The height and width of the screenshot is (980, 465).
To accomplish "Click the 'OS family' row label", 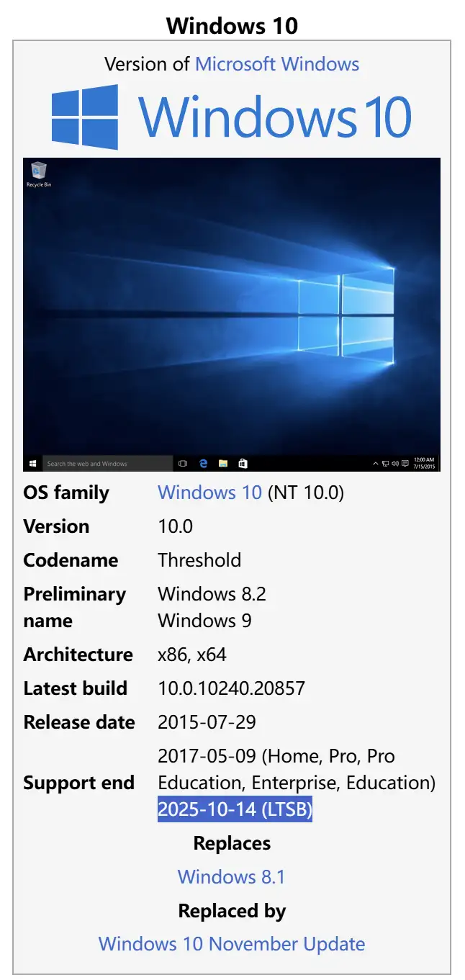I will pyautogui.click(x=66, y=493).
